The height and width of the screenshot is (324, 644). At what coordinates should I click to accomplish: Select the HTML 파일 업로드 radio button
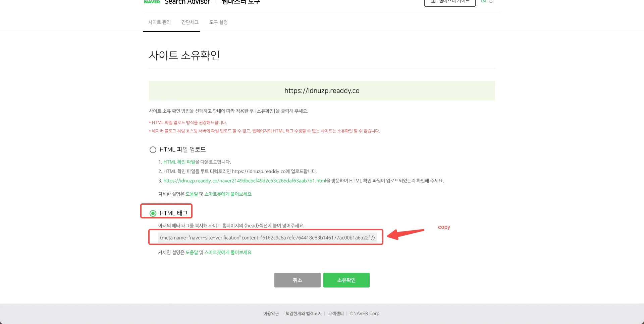[x=153, y=150]
